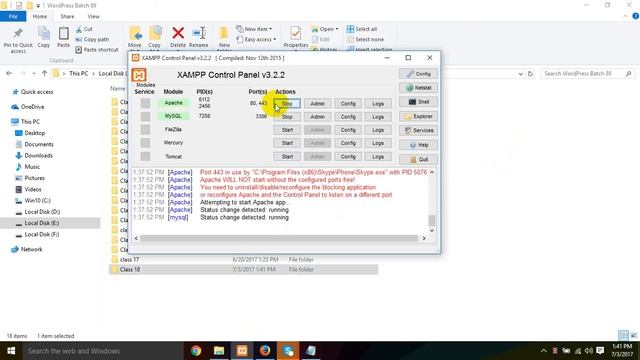The image size is (640, 360).
Task: Start the Tomcat module
Action: (x=287, y=156)
